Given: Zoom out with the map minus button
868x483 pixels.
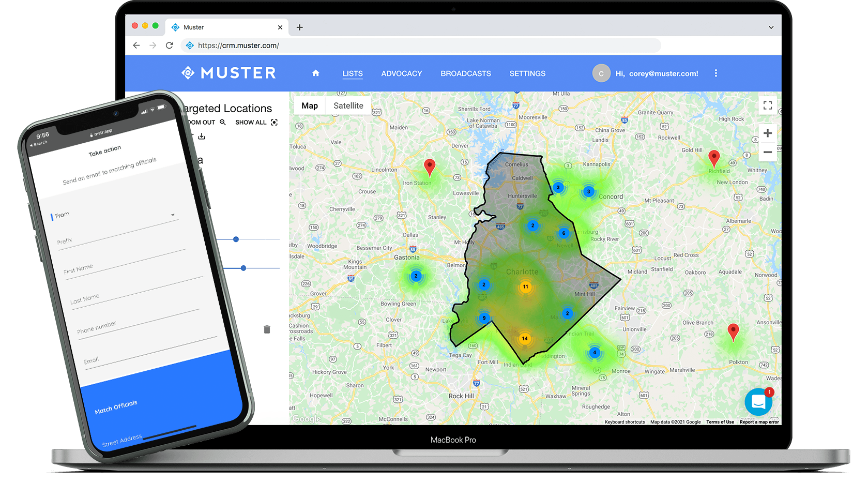Looking at the screenshot, I should (x=768, y=152).
